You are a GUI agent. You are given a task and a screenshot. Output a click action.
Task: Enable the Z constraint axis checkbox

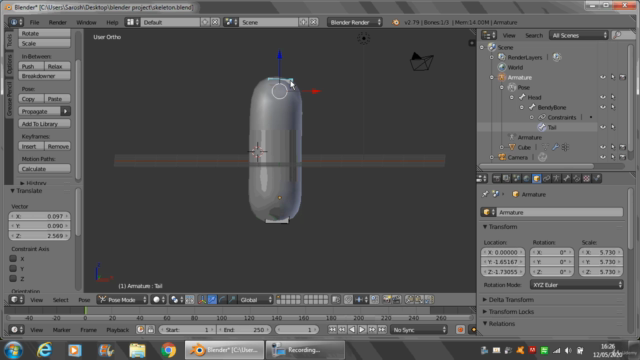pyautogui.click(x=13, y=278)
